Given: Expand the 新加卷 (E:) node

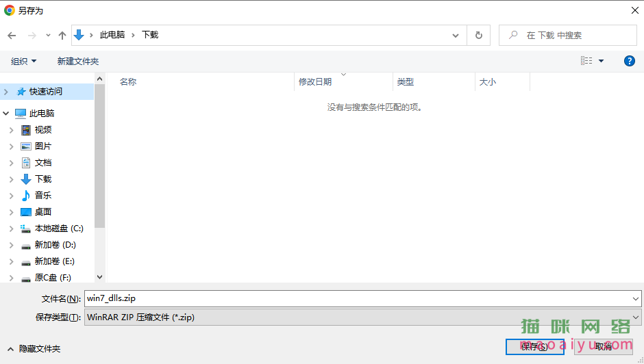Looking at the screenshot, I should [x=12, y=261].
